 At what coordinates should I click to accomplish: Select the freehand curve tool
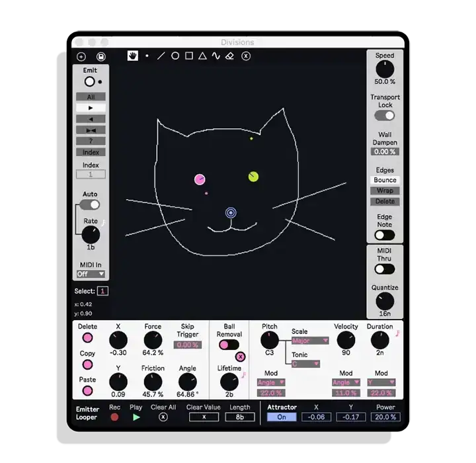(216, 56)
